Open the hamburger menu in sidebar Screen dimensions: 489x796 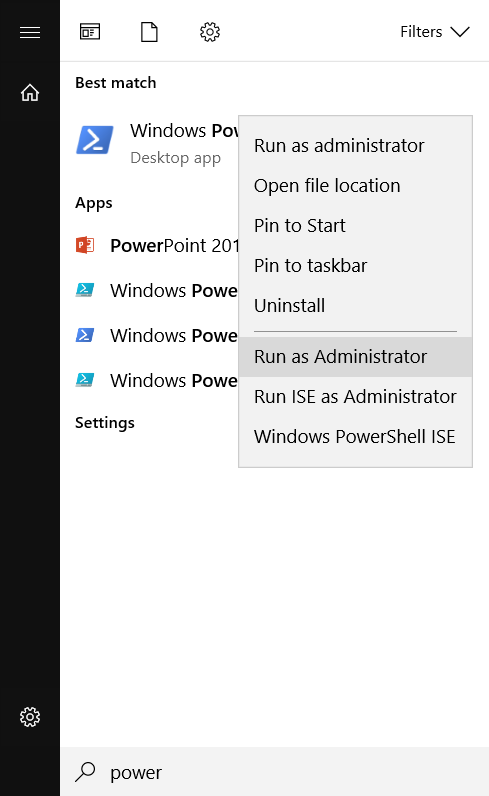pos(30,32)
